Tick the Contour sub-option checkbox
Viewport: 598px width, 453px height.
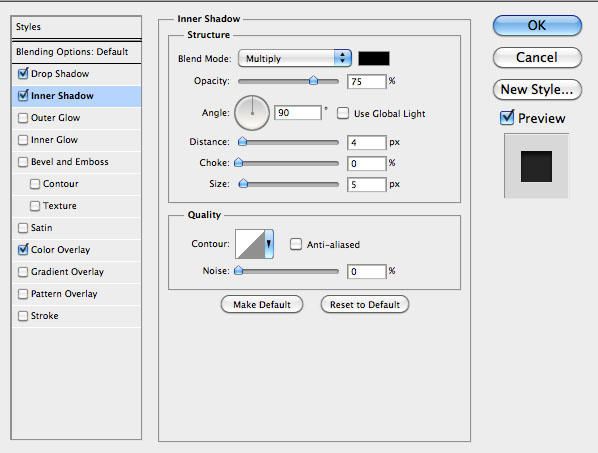coord(35,184)
